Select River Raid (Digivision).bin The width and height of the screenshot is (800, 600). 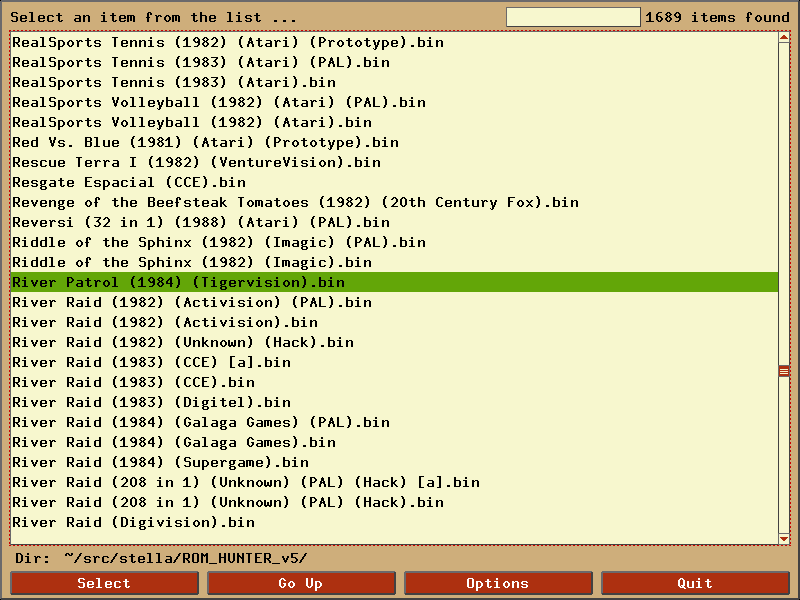click(133, 522)
